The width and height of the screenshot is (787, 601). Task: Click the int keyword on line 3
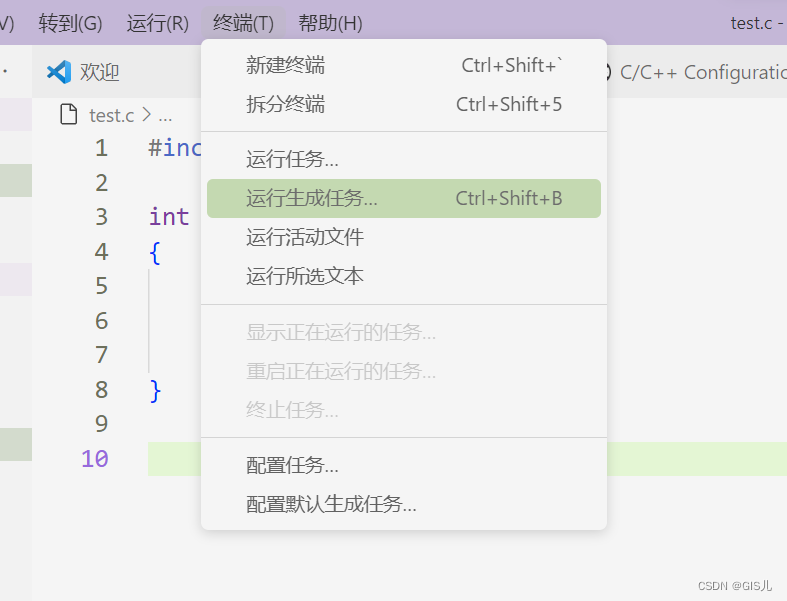(x=169, y=217)
